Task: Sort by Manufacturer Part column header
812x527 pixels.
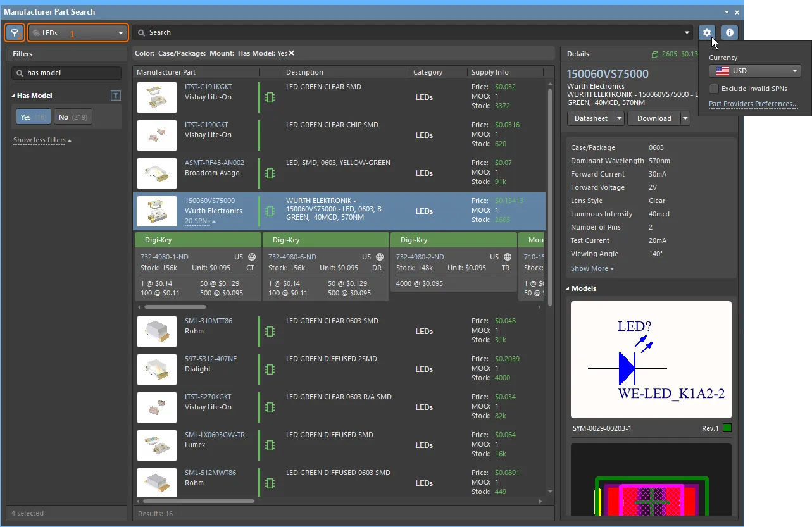Action: tap(196, 72)
